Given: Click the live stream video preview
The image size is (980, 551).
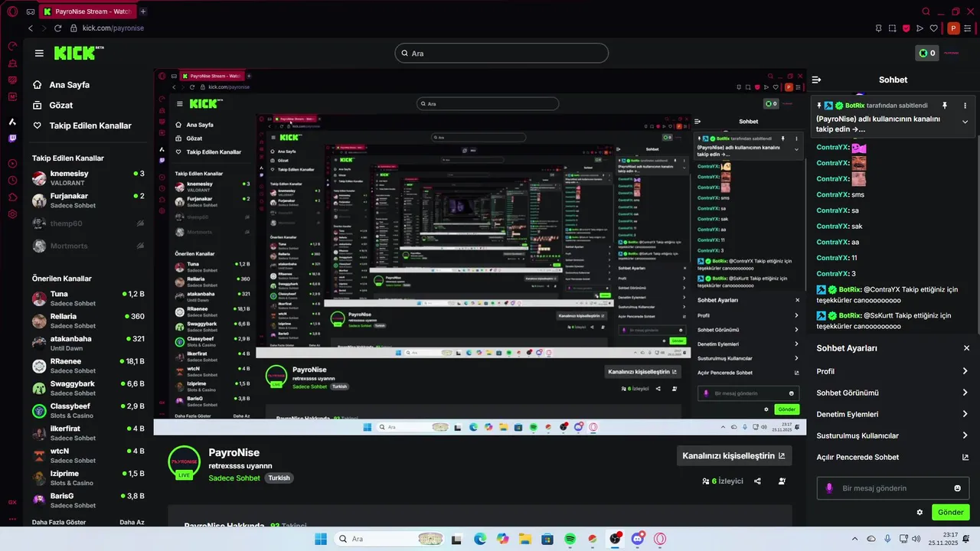Looking at the screenshot, I should pos(479,253).
